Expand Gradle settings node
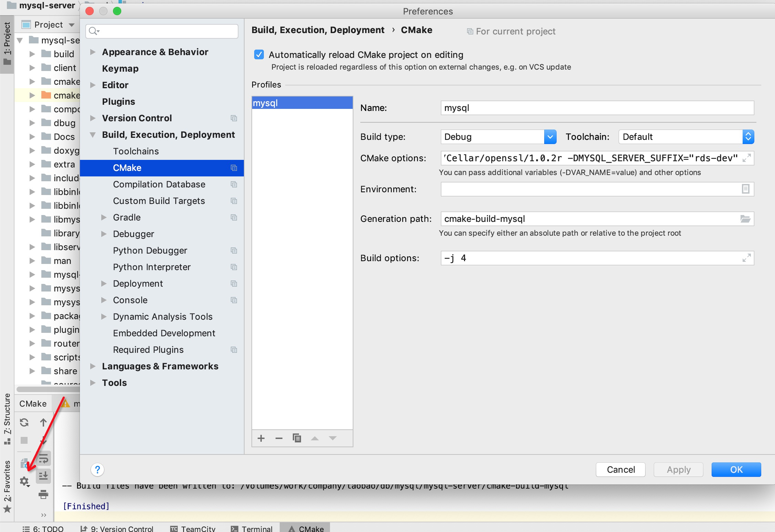This screenshot has width=775, height=532. [103, 217]
